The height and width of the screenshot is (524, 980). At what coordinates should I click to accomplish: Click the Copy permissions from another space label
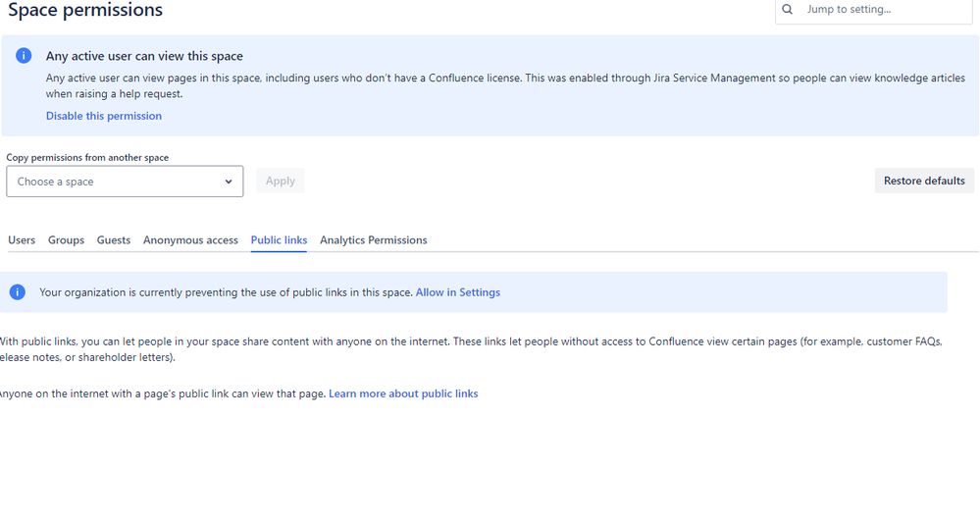pyautogui.click(x=87, y=158)
